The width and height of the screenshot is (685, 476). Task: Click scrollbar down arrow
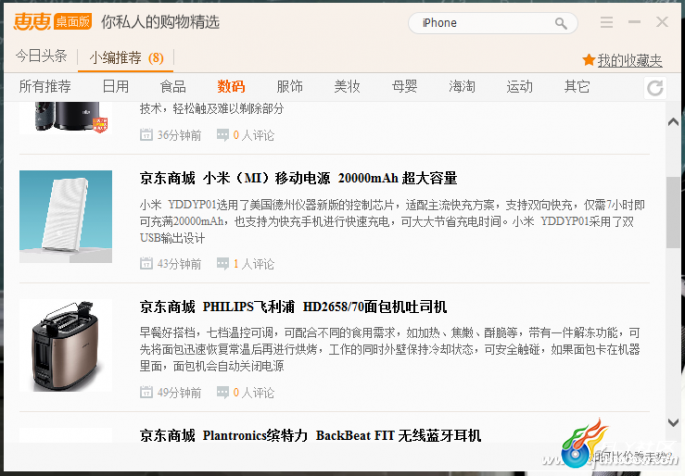[673, 422]
